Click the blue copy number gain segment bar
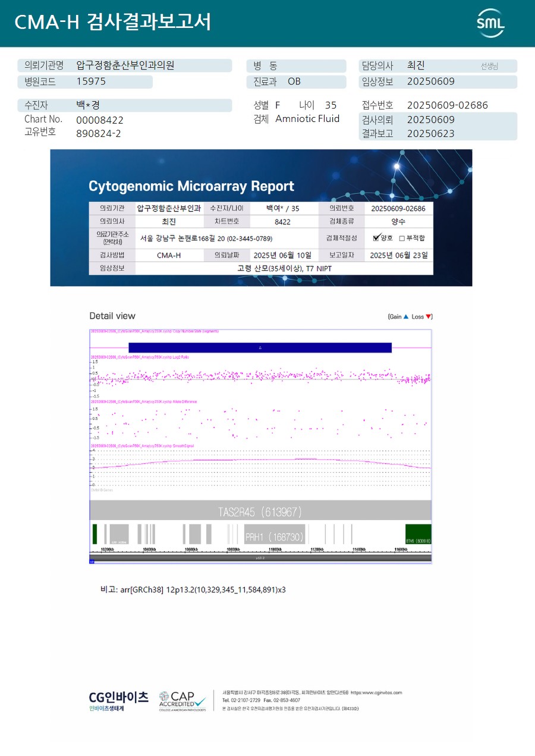Viewport: 535px width, 756px height. (260, 347)
